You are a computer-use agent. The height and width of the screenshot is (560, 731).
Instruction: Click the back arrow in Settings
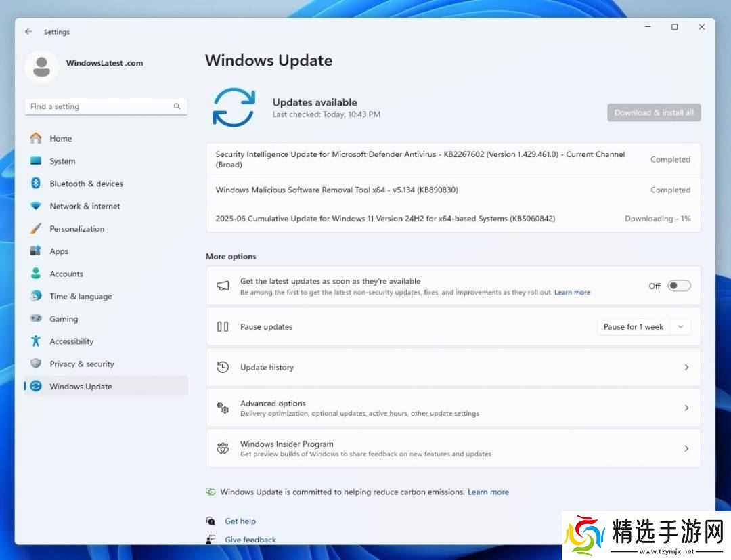[x=28, y=32]
